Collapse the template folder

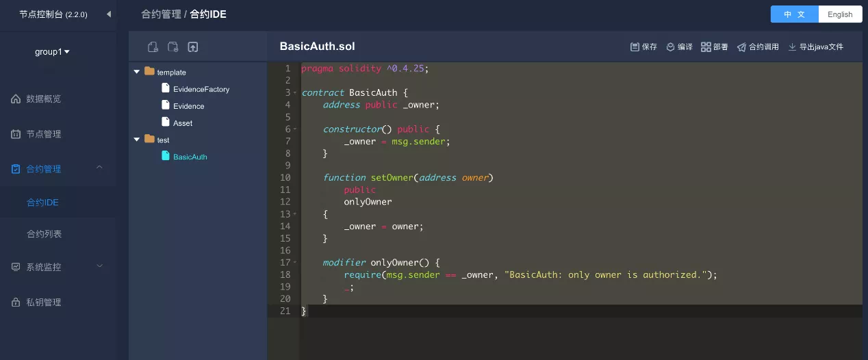click(137, 72)
